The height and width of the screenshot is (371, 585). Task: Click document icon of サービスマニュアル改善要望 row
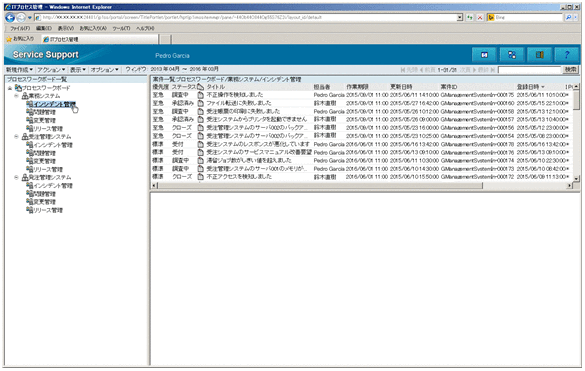(200, 152)
